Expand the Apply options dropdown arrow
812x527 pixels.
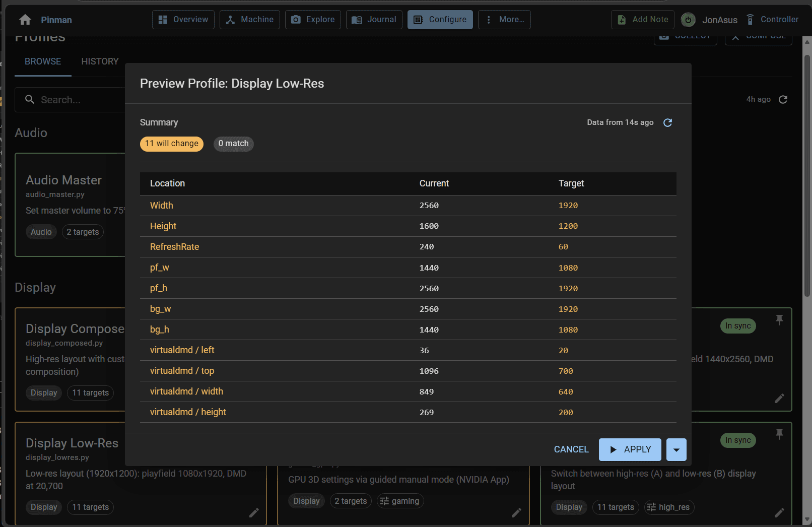tap(676, 449)
